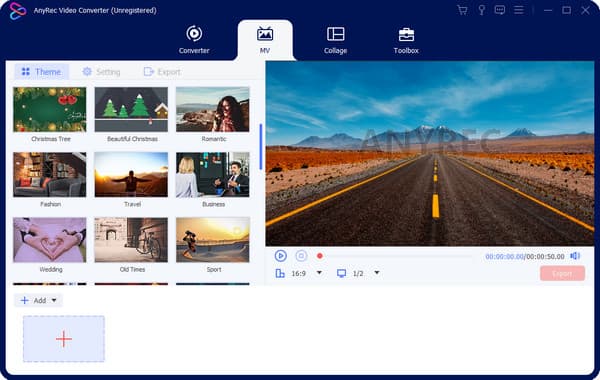Screen dimensions: 600x380
Task: Go to the Export sub-tab
Action: pos(162,72)
